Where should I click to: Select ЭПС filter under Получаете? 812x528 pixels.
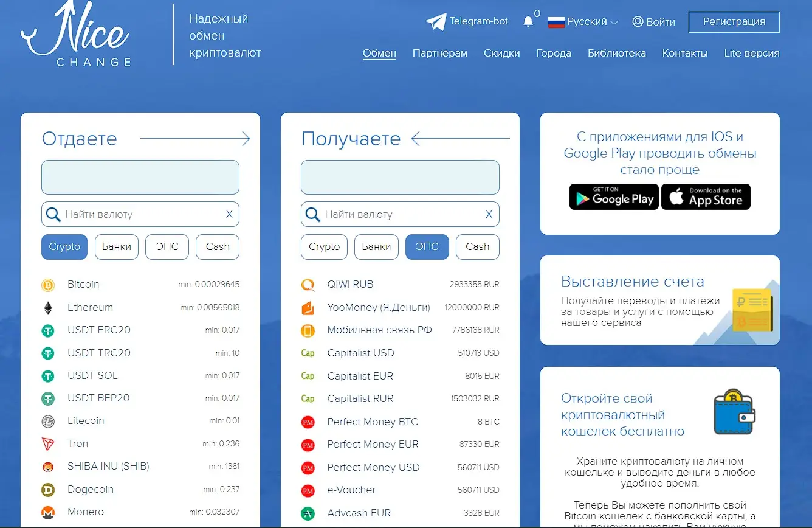click(x=427, y=247)
